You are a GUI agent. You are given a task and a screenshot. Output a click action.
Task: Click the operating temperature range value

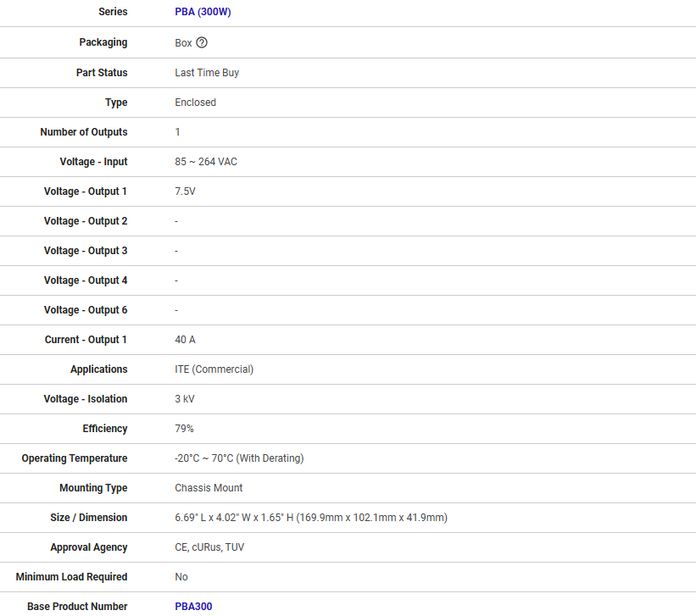239,458
